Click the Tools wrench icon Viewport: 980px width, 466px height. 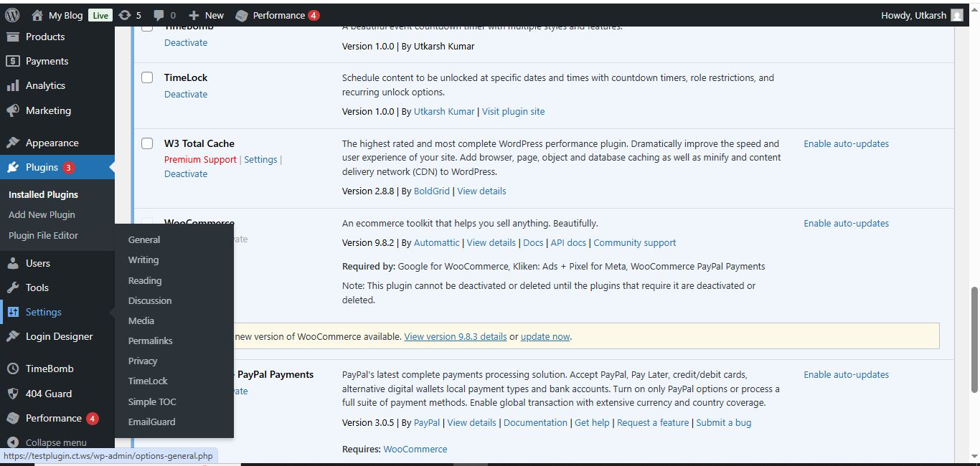click(13, 287)
